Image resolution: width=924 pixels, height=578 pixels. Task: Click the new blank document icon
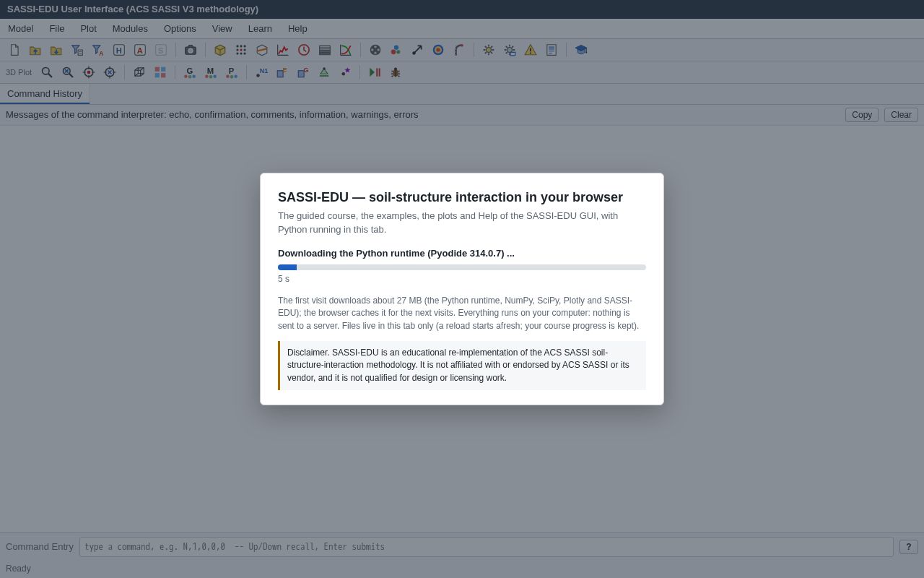pyautogui.click(x=14, y=50)
